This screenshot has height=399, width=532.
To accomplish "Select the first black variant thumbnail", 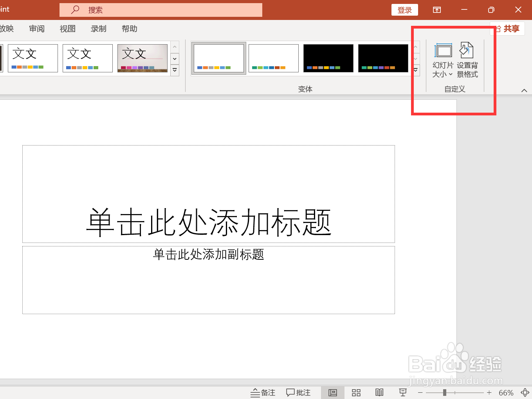I will [x=328, y=58].
